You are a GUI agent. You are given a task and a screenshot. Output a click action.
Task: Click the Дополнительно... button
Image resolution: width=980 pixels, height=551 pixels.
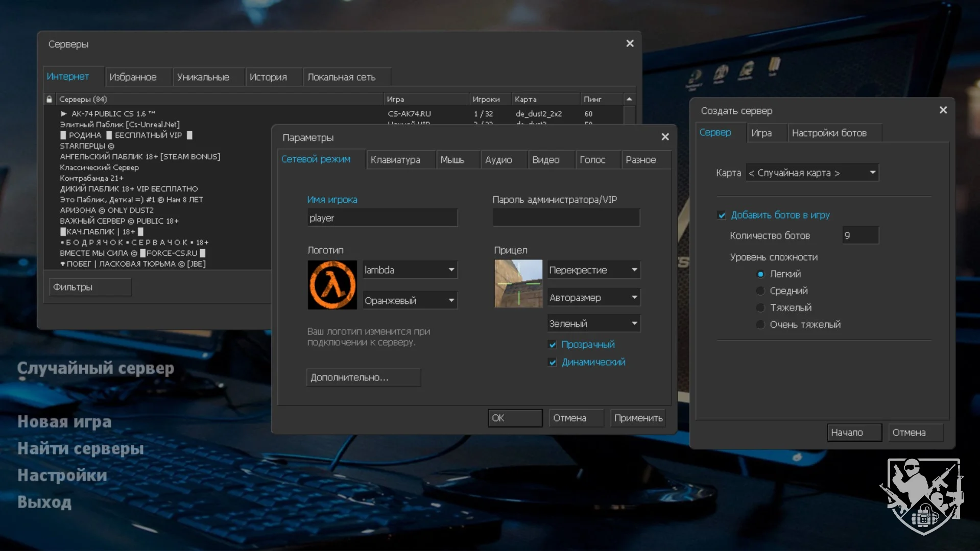tap(363, 378)
